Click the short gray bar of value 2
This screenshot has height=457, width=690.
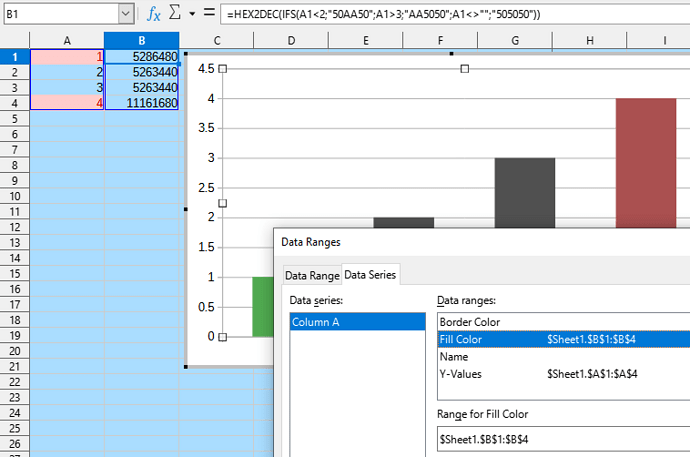404,223
